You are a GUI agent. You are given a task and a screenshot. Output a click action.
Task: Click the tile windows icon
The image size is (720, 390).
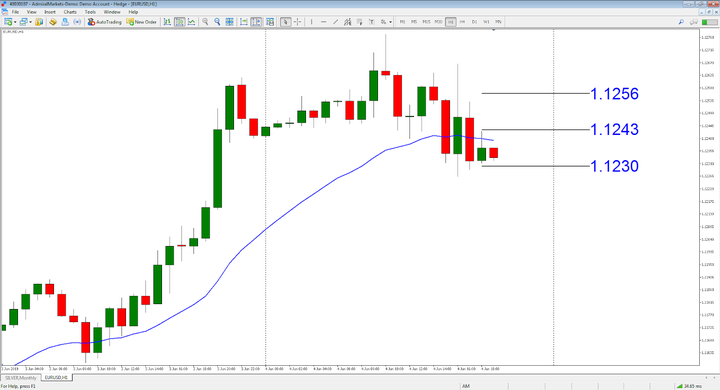pyautogui.click(x=229, y=22)
